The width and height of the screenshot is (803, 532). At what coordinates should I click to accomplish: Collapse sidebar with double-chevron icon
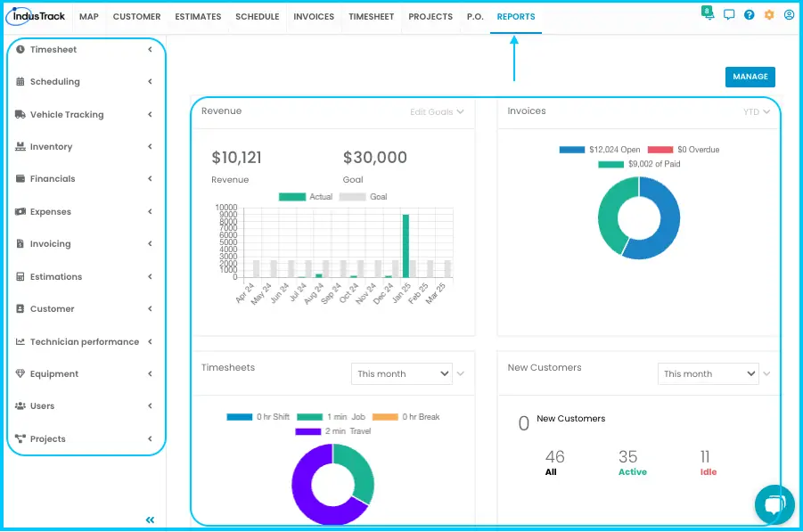tap(150, 520)
